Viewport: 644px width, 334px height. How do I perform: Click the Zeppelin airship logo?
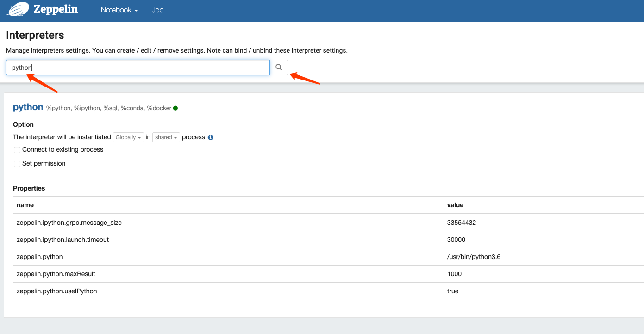(18, 9)
